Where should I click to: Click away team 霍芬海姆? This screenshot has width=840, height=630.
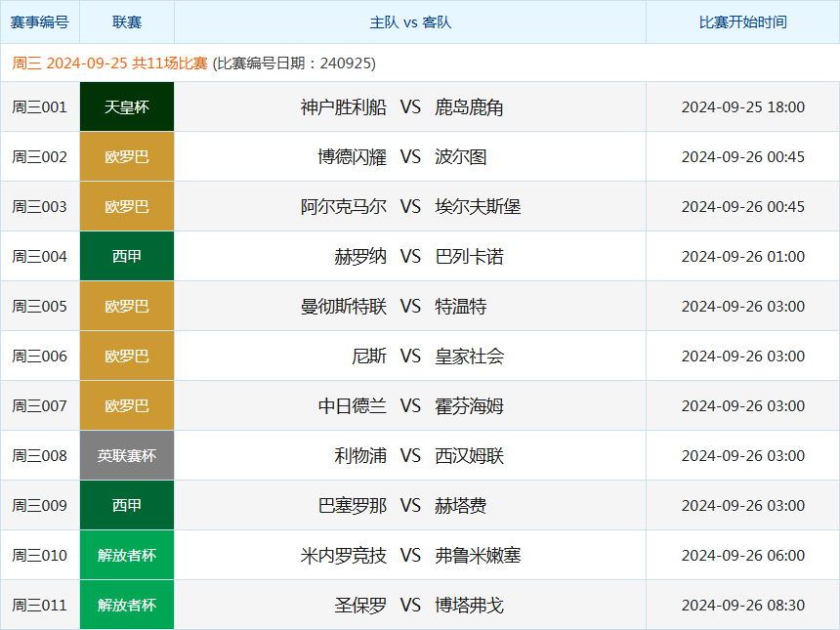[x=469, y=406]
